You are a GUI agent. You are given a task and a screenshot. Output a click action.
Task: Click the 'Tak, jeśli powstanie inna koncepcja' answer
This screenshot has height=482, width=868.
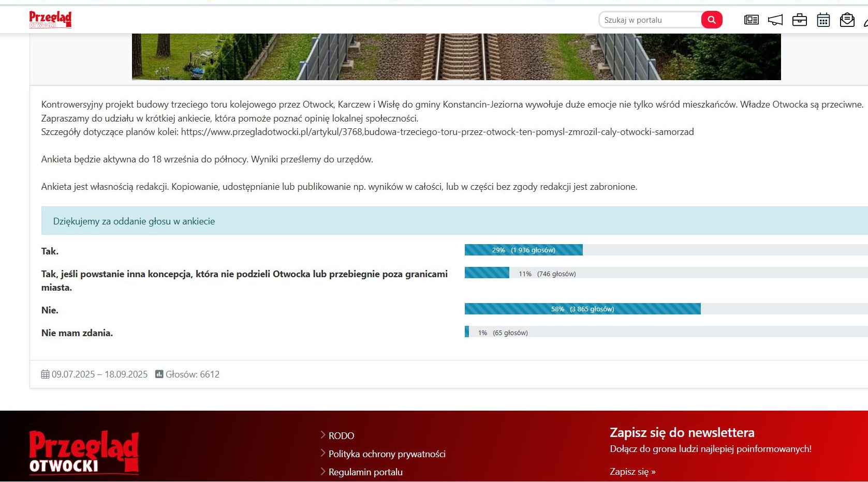(x=244, y=280)
